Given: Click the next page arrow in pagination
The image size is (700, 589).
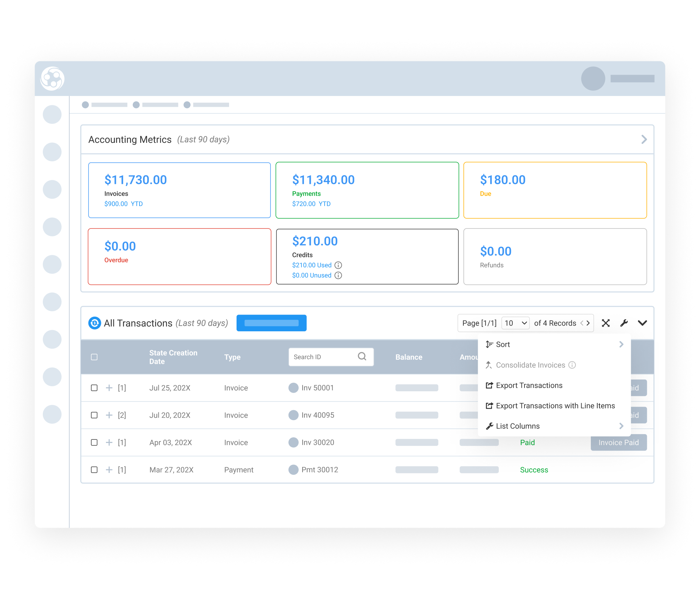Looking at the screenshot, I should coord(588,323).
